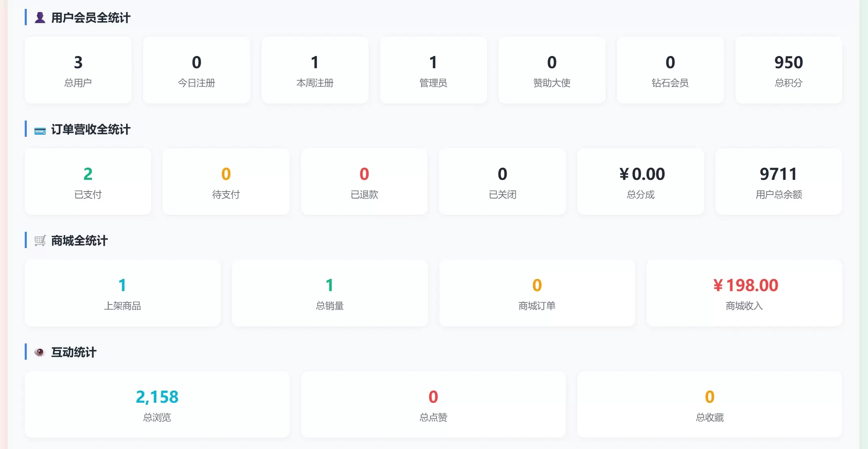The width and height of the screenshot is (868, 449).
Task: Click the eye icon beside 互动统计
Action: pyautogui.click(x=40, y=352)
